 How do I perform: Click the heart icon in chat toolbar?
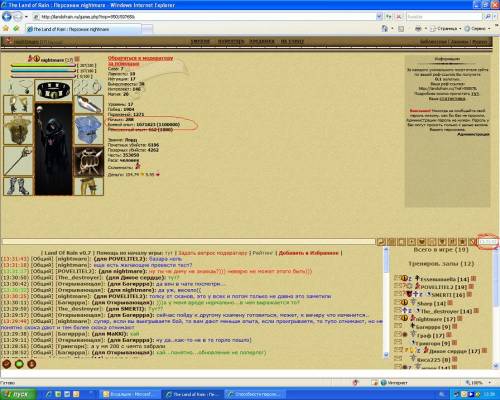(x=422, y=242)
